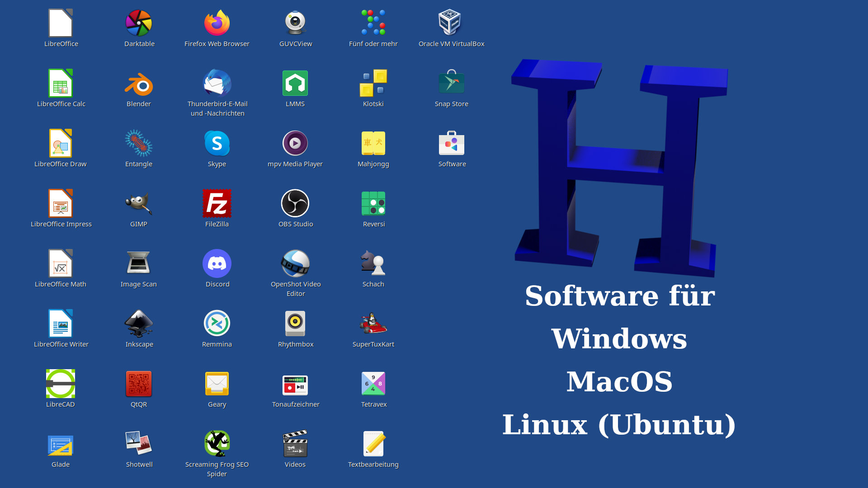Launch the Inkscape icon
This screenshot has height=488, width=868.
tap(139, 324)
